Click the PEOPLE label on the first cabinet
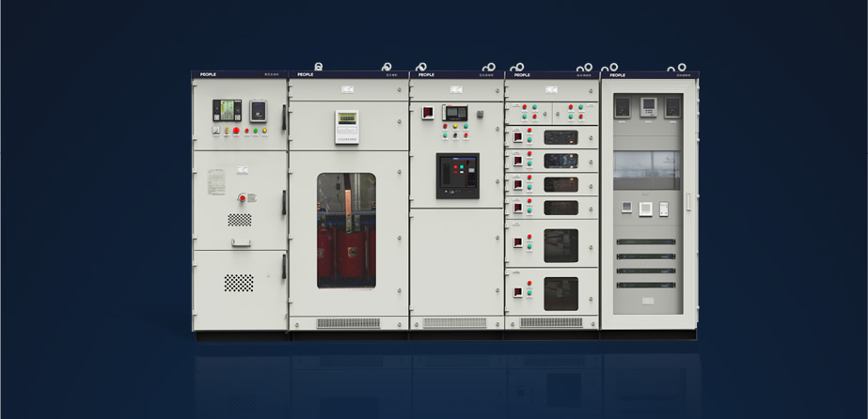868x419 pixels. 208,74
